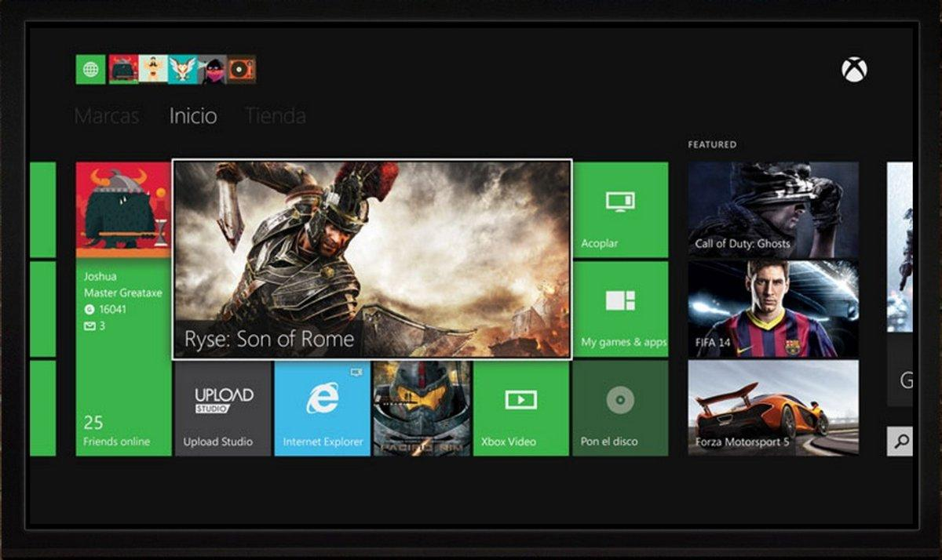This screenshot has height=560, width=942.
Task: Click the search magnifier icon
Action: [x=900, y=442]
